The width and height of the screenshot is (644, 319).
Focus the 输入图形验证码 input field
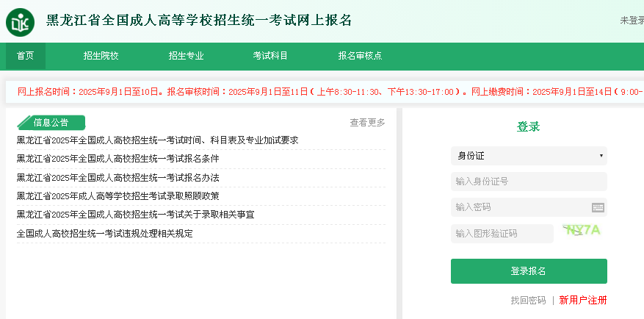click(502, 234)
